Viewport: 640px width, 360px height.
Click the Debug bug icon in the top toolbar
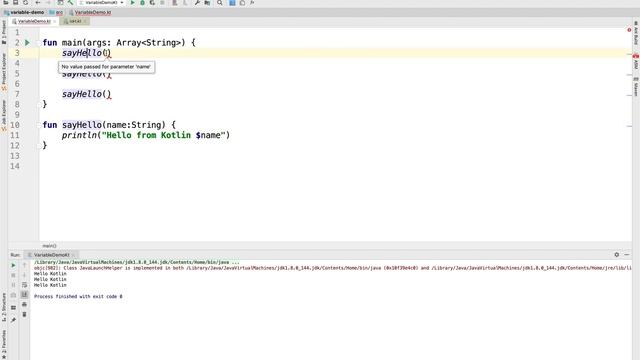point(142,2)
